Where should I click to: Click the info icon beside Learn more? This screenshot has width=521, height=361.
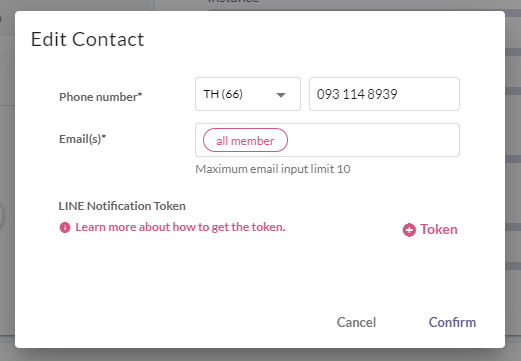65,228
